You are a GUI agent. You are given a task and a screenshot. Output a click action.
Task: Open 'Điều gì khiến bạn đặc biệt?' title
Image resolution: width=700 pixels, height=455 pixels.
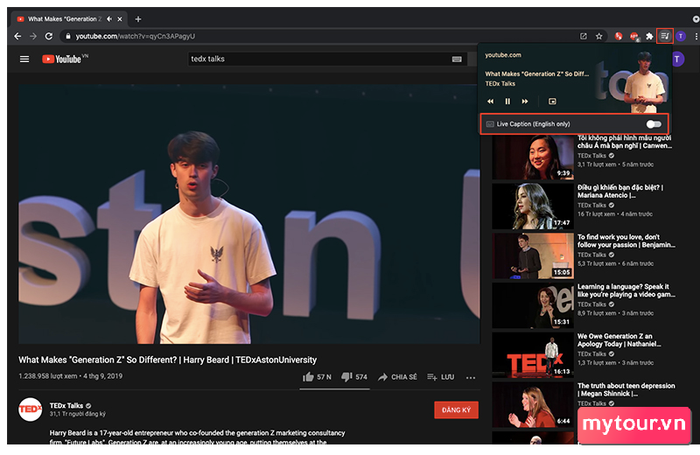click(620, 191)
